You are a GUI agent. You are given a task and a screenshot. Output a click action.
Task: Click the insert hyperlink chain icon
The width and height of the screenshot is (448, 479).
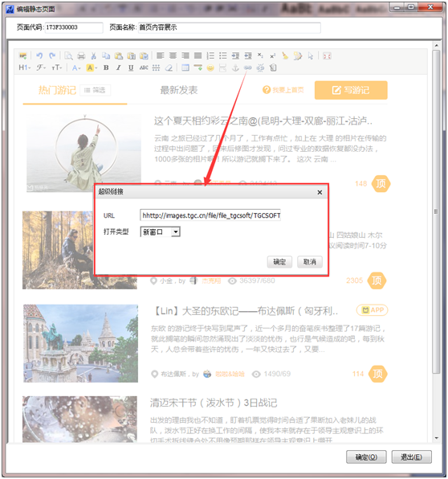click(248, 68)
